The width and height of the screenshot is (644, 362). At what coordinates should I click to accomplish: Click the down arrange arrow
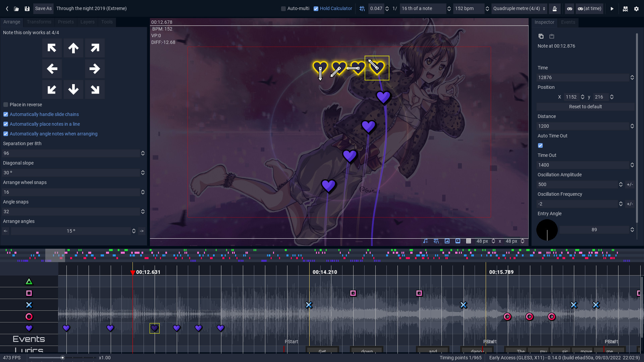(73, 89)
